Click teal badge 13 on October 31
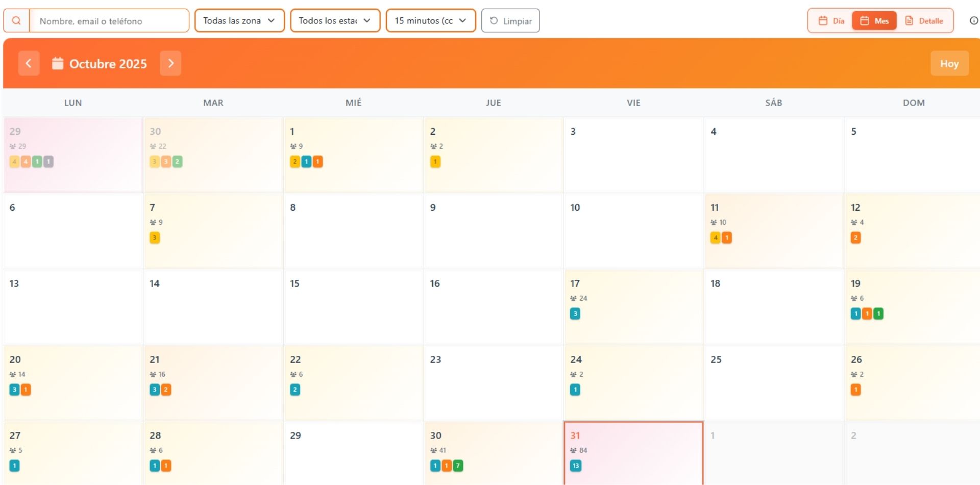The image size is (980, 485). click(x=576, y=466)
